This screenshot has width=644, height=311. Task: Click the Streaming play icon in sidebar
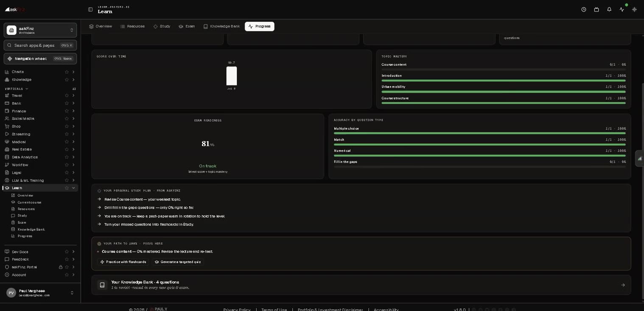tap(7, 134)
